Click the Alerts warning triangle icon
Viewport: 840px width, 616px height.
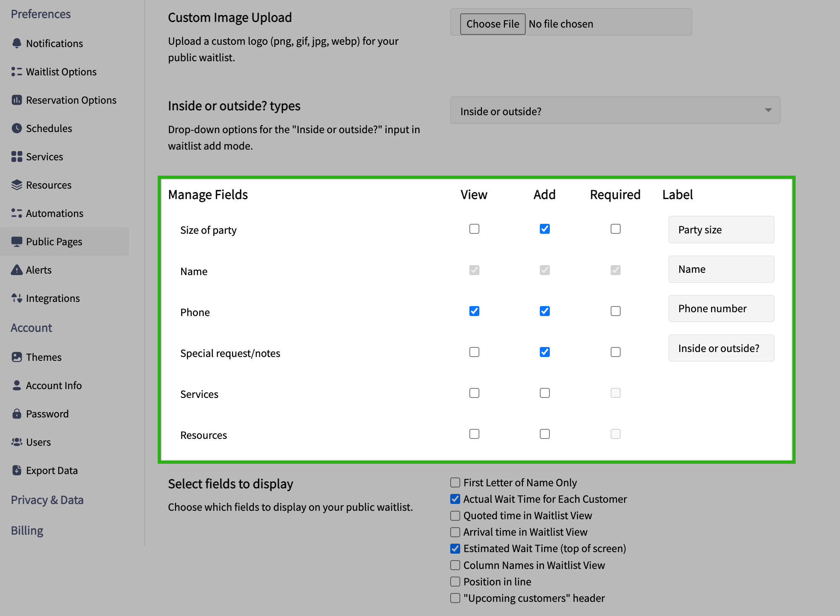click(x=16, y=270)
